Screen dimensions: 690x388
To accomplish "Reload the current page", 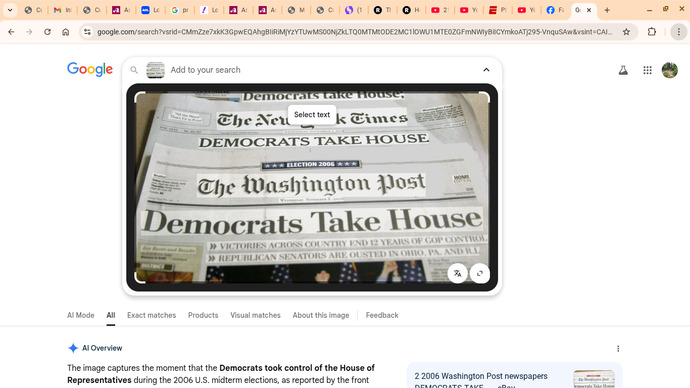I will (x=47, y=32).
